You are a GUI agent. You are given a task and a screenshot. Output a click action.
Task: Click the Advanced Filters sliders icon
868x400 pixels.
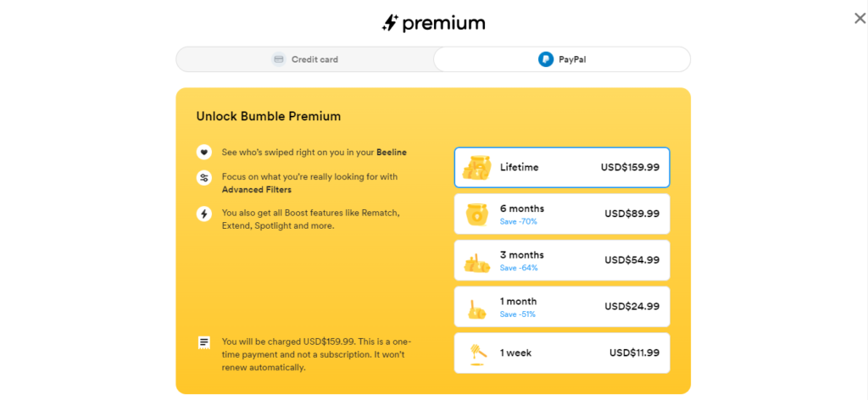pos(204,178)
